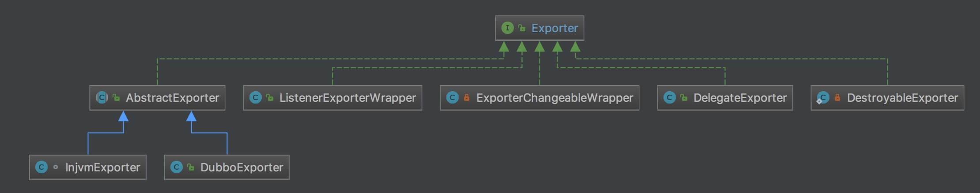Image resolution: width=980 pixels, height=193 pixels.
Task: Click the green public marker on Exporter
Action: point(522,28)
